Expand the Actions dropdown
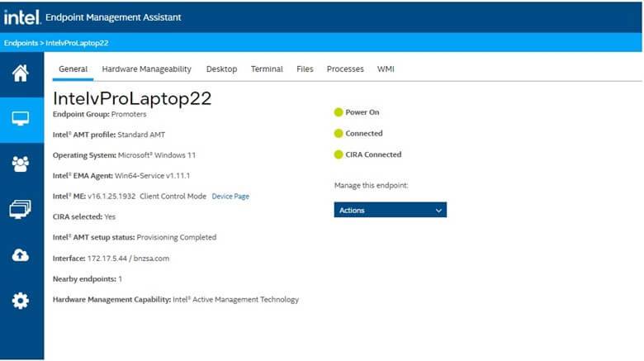Image resolution: width=644 pixels, height=361 pixels. [x=391, y=210]
